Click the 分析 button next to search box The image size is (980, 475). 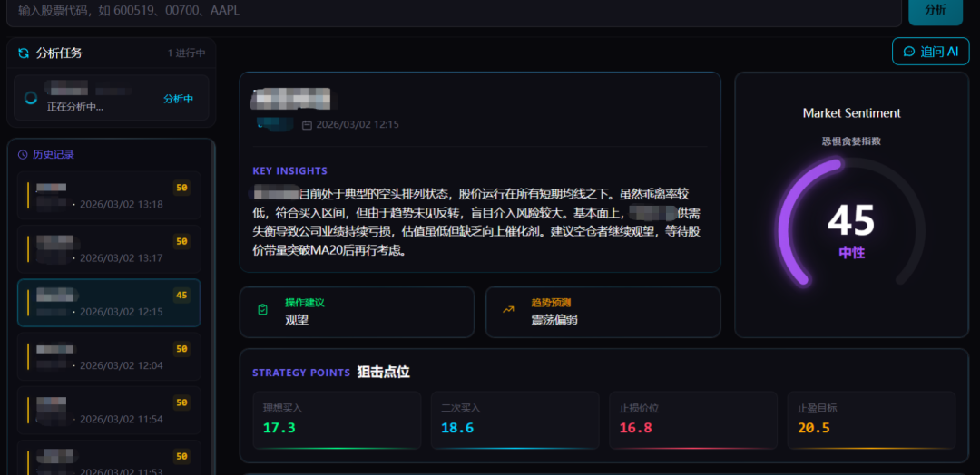point(935,10)
